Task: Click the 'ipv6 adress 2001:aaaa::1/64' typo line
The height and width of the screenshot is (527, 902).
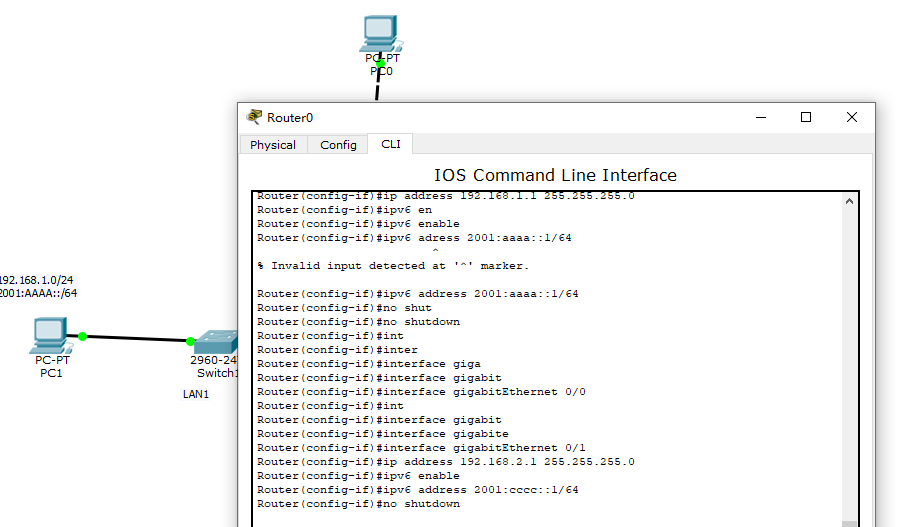Action: point(414,238)
